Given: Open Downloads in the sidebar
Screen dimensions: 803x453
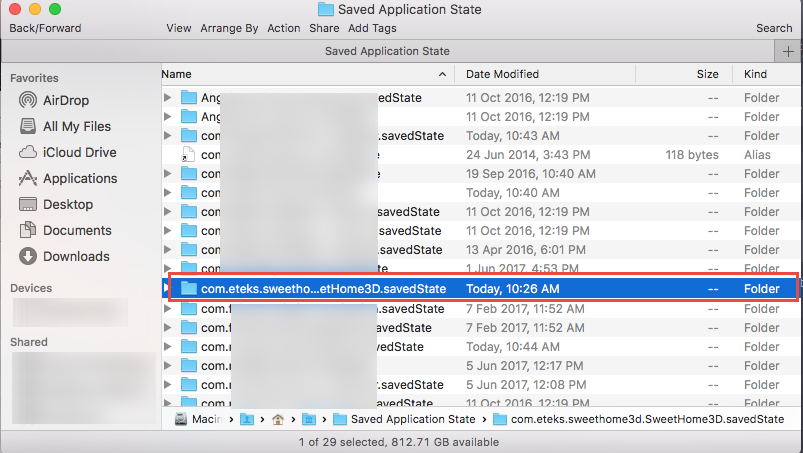Looking at the screenshot, I should pyautogui.click(x=64, y=256).
